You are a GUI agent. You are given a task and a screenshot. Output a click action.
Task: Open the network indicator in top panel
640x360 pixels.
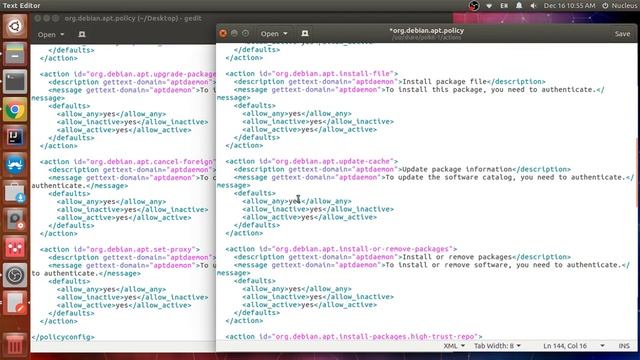coord(489,6)
